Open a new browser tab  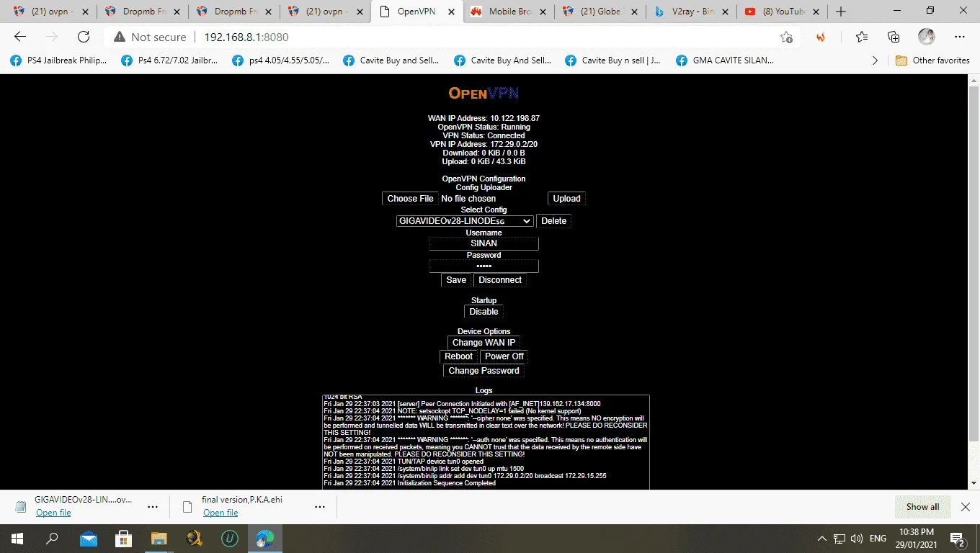pyautogui.click(x=840, y=12)
